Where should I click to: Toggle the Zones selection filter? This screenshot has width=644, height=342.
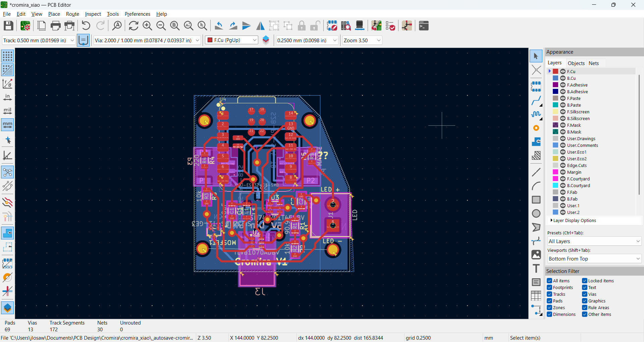pos(549,307)
